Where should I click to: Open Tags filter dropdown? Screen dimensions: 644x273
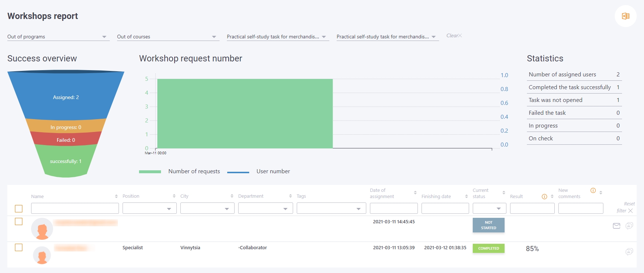coord(332,208)
